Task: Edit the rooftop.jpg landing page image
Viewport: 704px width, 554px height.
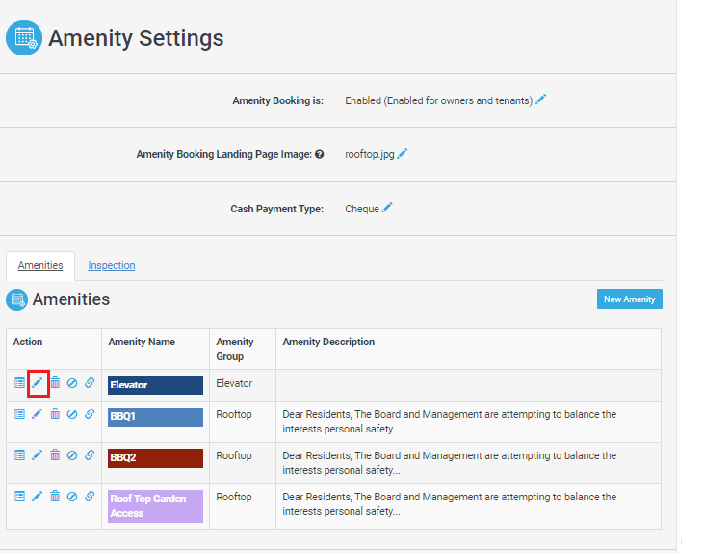Action: pos(403,154)
